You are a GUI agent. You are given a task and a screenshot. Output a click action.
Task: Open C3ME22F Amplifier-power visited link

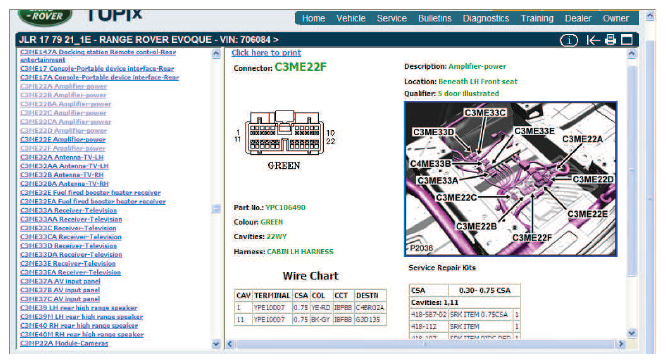(x=63, y=148)
